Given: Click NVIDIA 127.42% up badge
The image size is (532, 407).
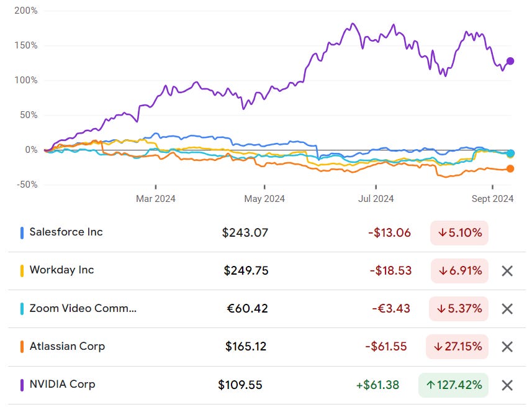Looking at the screenshot, I should pyautogui.click(x=453, y=385).
